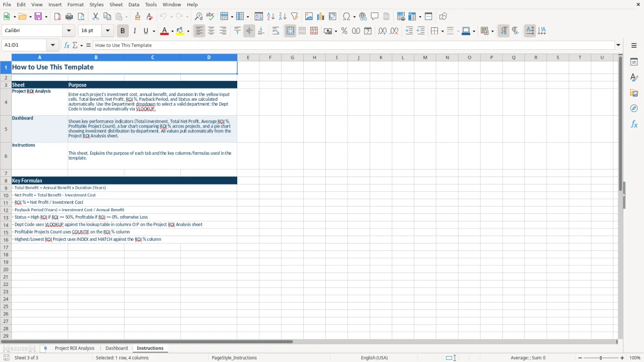Click the Insert Hyperlink icon
Screen dimensions: 644x362
363,17
